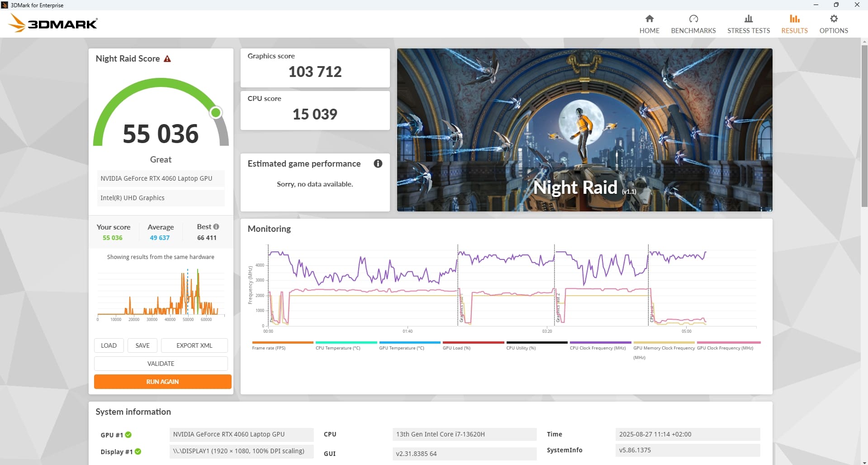
Task: Click the Night Raid Score warning triangle
Action: pos(167,58)
